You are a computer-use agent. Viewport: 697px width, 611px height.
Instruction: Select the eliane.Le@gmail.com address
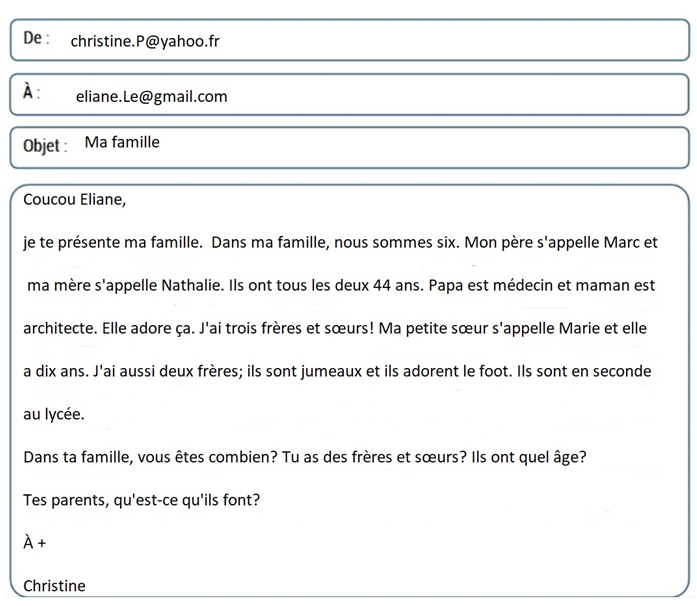152,96
